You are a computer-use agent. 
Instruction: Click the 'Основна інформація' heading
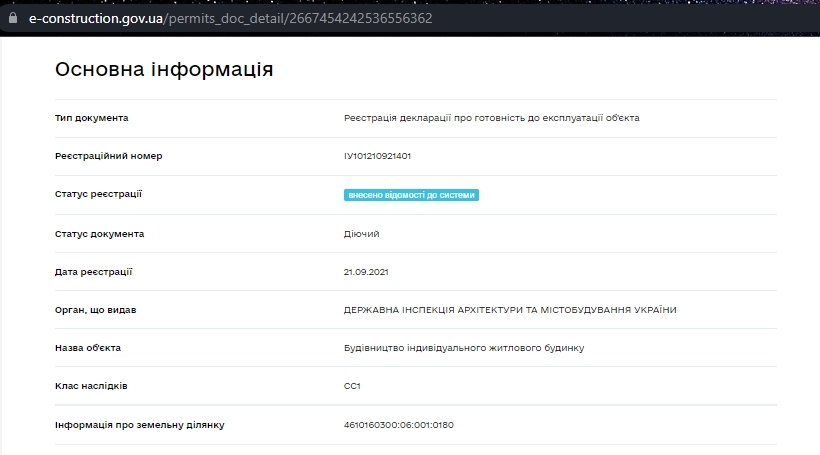click(x=164, y=69)
